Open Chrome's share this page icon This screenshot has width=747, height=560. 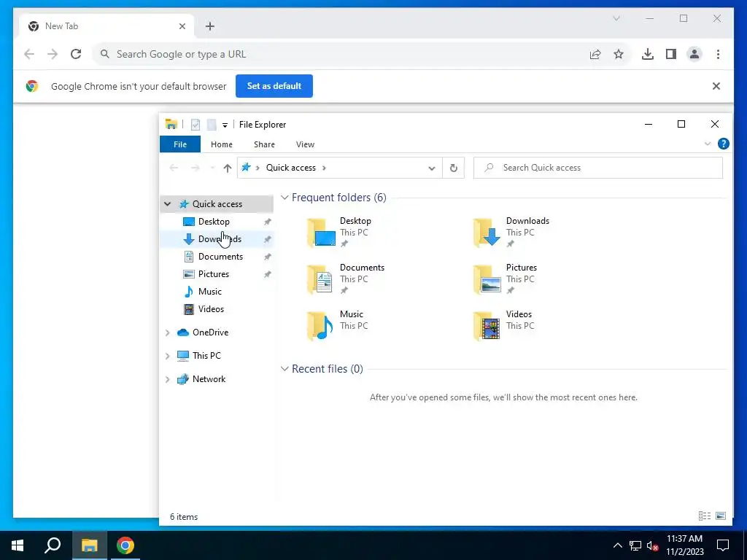595,54
